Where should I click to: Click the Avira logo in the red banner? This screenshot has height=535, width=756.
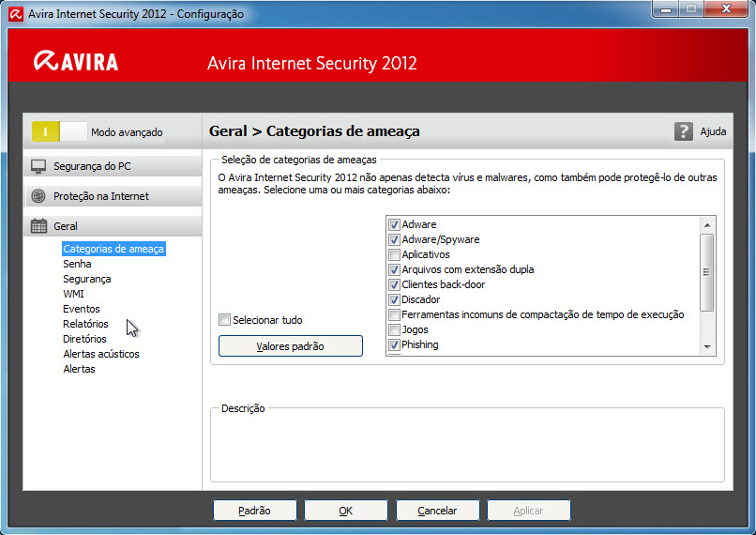(x=76, y=61)
